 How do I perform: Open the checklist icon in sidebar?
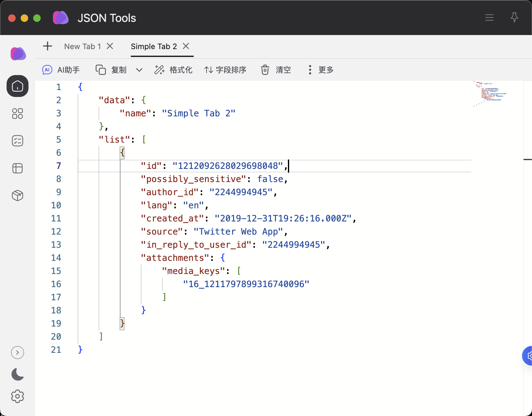[x=18, y=141]
